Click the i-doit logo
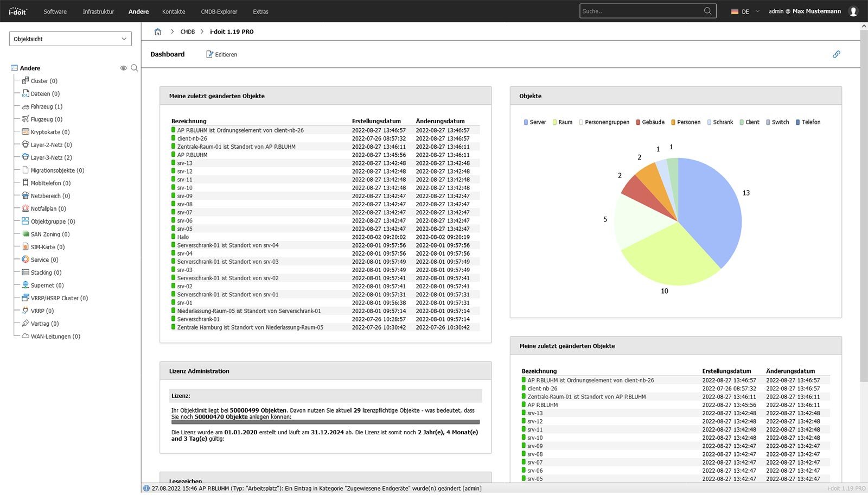Image resolution: width=868 pixels, height=500 pixels. (x=17, y=11)
